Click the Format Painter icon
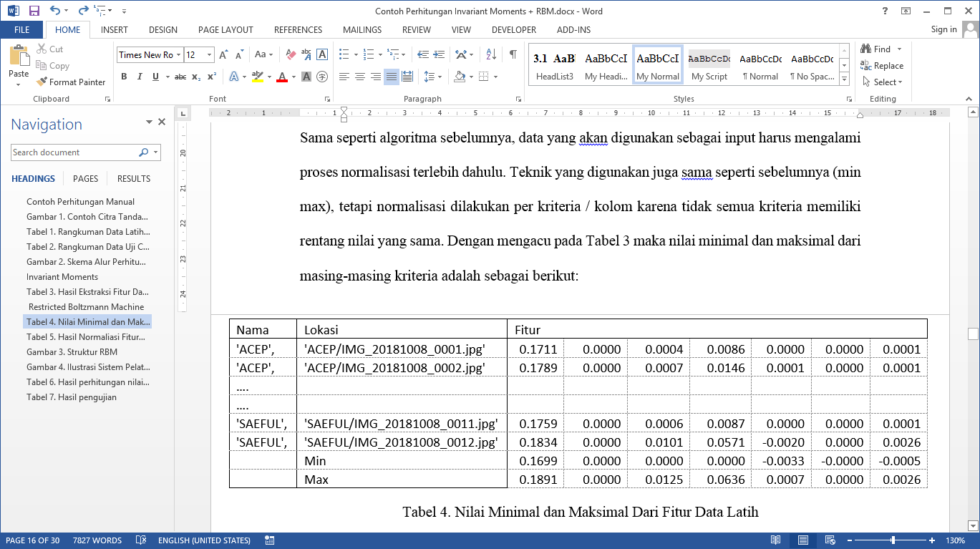980x549 pixels. click(42, 82)
